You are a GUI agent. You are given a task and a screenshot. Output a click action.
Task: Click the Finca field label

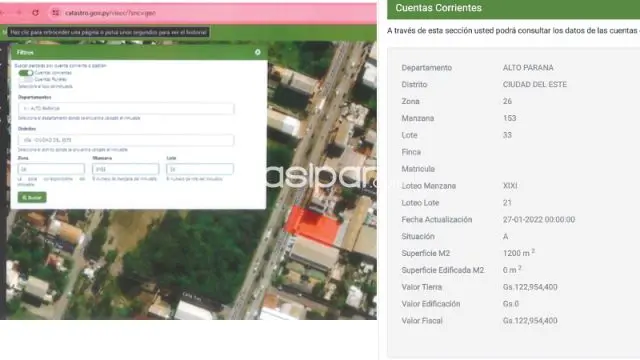click(411, 152)
